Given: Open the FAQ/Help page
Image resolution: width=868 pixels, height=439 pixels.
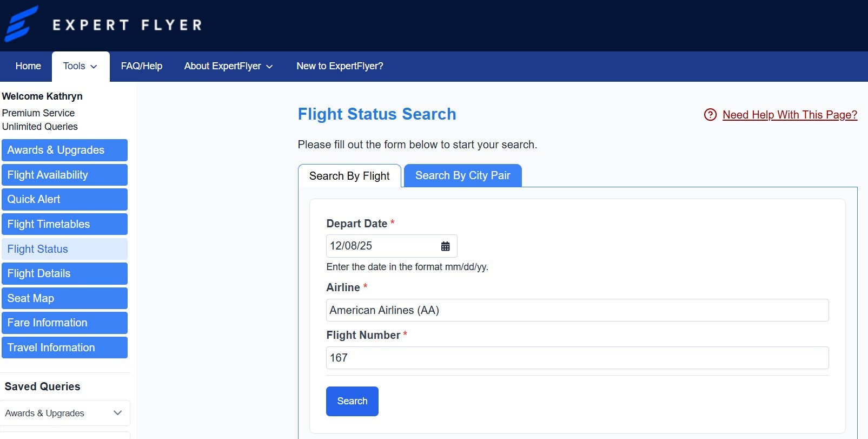Looking at the screenshot, I should tap(142, 66).
